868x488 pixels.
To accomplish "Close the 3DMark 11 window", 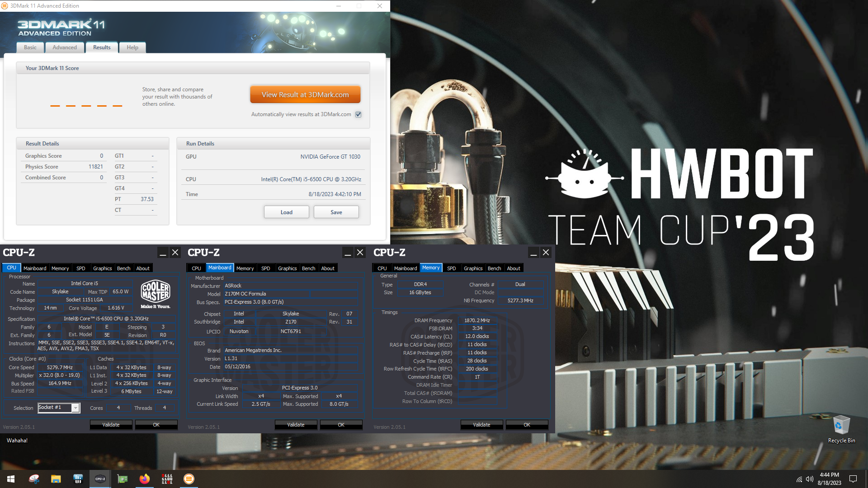I will [x=380, y=6].
